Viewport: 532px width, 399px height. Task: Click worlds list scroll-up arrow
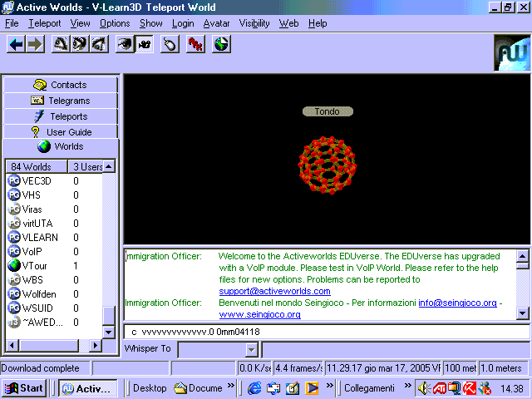[109, 166]
